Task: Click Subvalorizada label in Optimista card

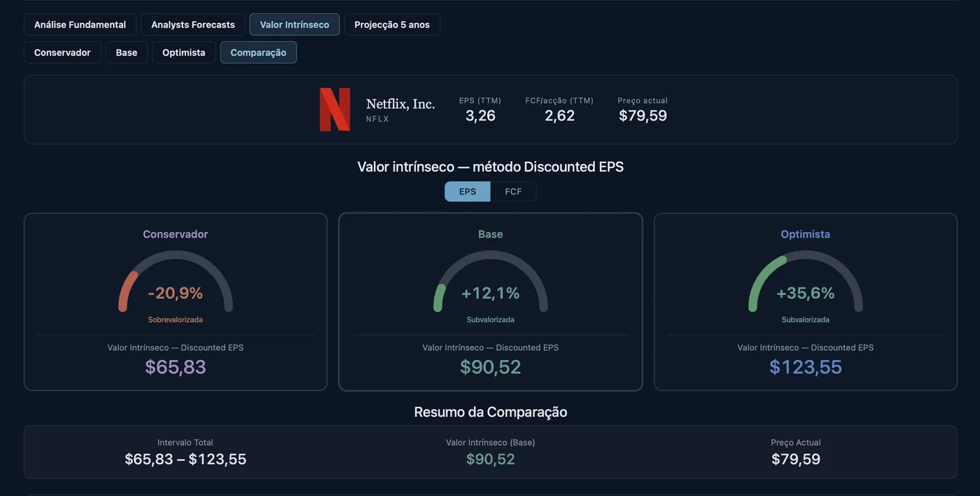Action: (806, 319)
